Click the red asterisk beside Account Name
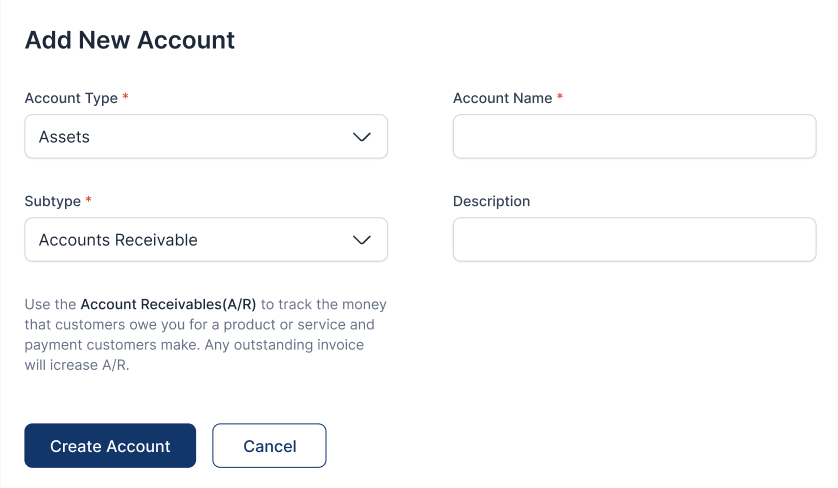This screenshot has width=838, height=488. [x=560, y=98]
